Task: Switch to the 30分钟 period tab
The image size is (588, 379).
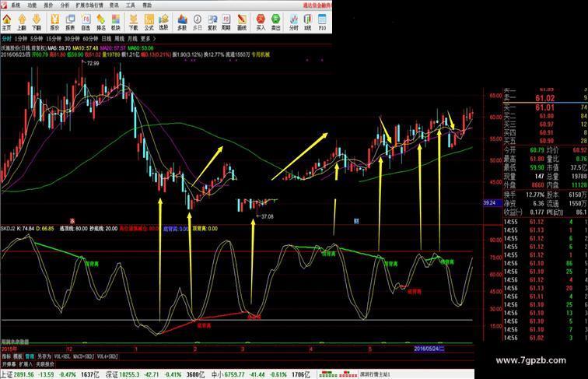Action: pos(72,39)
